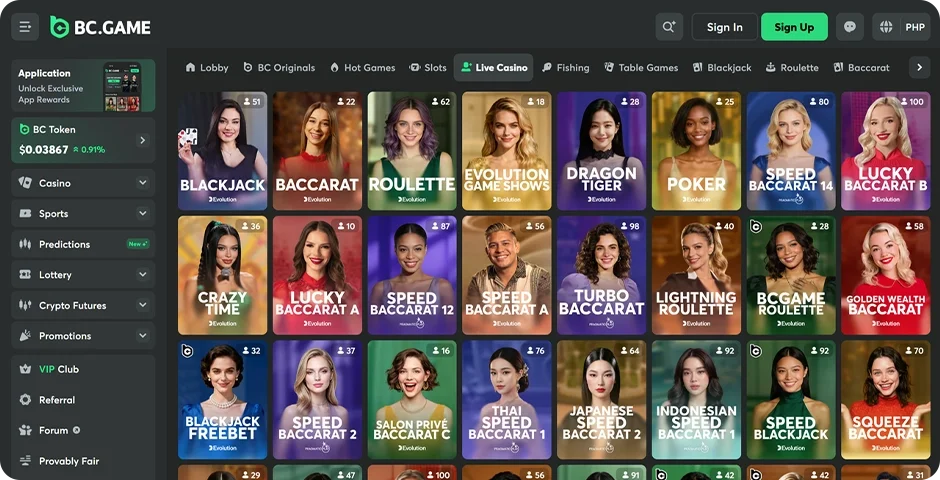Open the Thai Speed Baccarat 1 card
940x480 pixels.
click(507, 400)
